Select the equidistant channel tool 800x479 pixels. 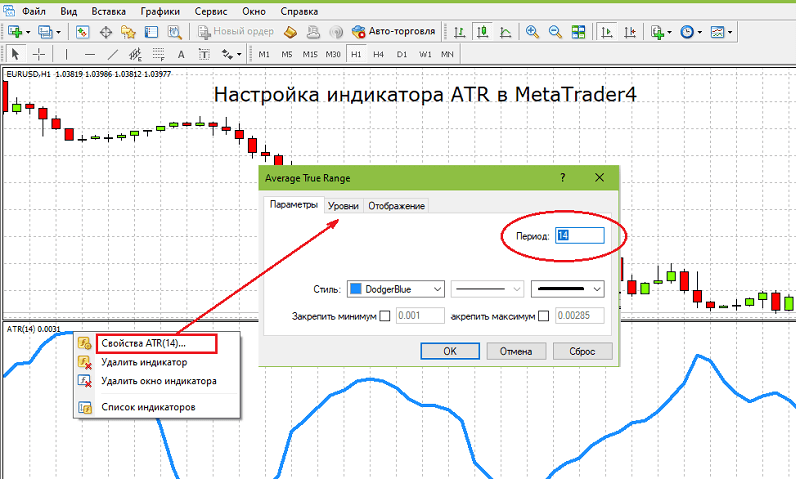[x=136, y=54]
